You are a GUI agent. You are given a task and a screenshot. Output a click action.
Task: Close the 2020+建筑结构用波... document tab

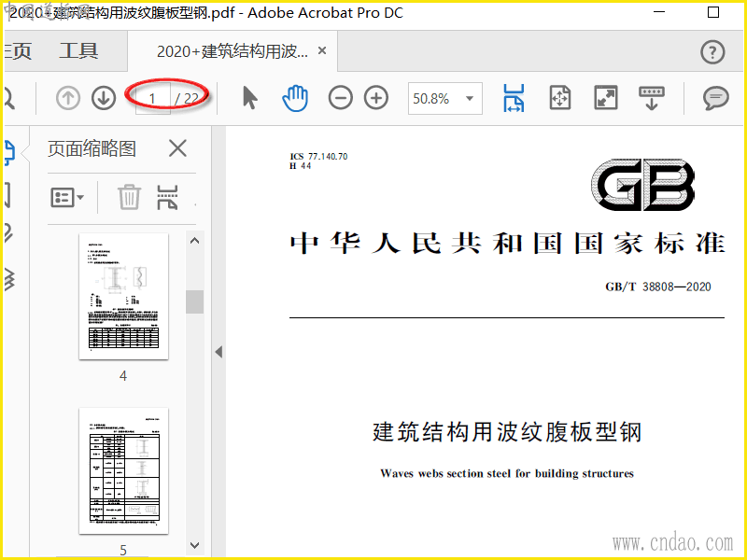[322, 50]
